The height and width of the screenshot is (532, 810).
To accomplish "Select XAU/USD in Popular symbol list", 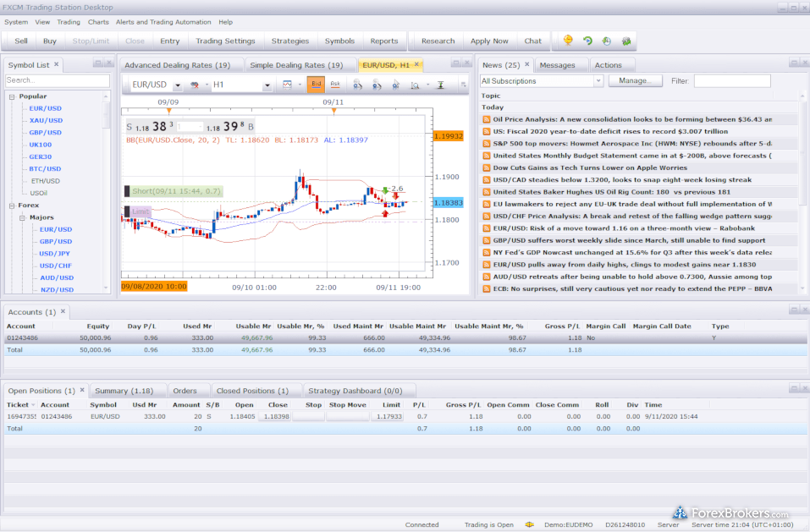I will (46, 120).
